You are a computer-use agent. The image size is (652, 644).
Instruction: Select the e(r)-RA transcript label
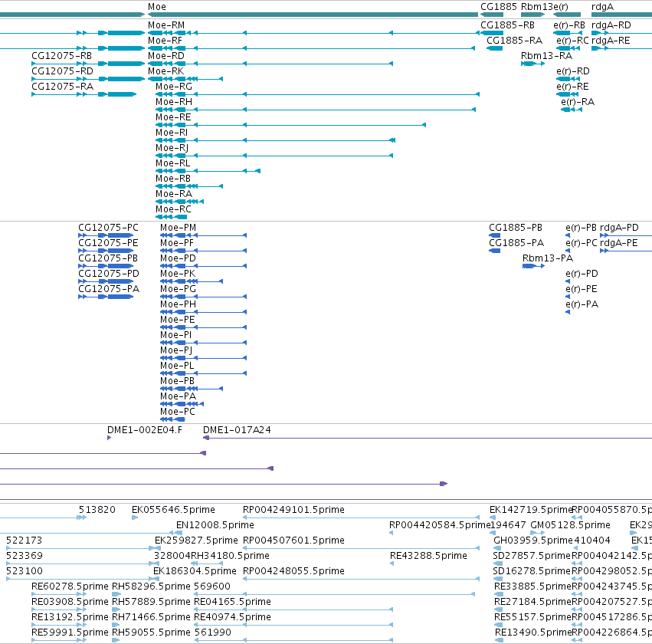tap(578, 102)
